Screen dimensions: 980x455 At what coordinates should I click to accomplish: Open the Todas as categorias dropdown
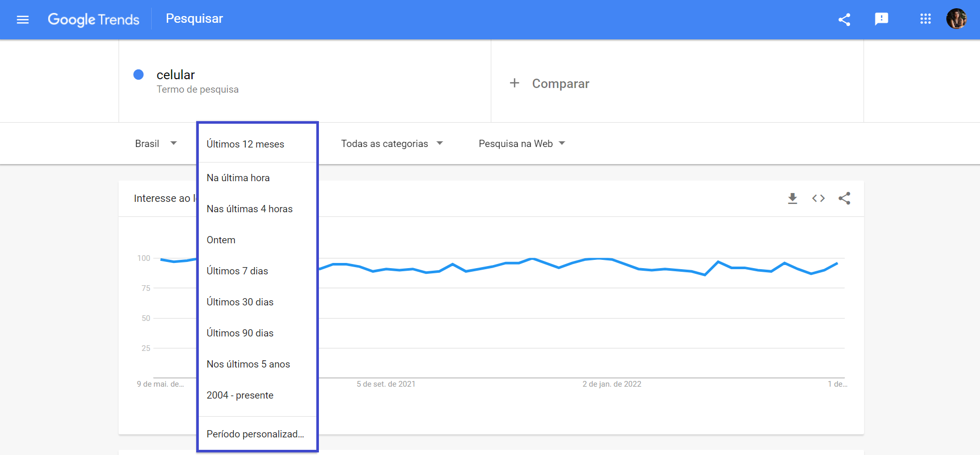click(392, 143)
